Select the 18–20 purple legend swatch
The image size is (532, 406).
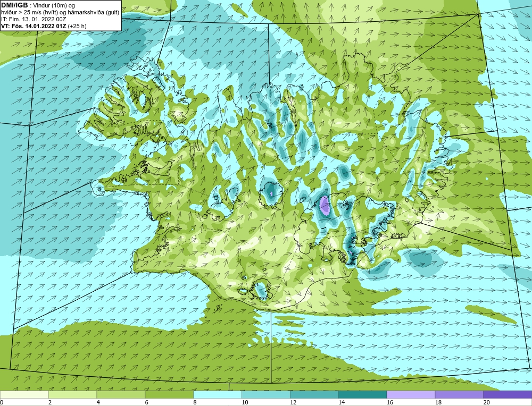coord(459,394)
